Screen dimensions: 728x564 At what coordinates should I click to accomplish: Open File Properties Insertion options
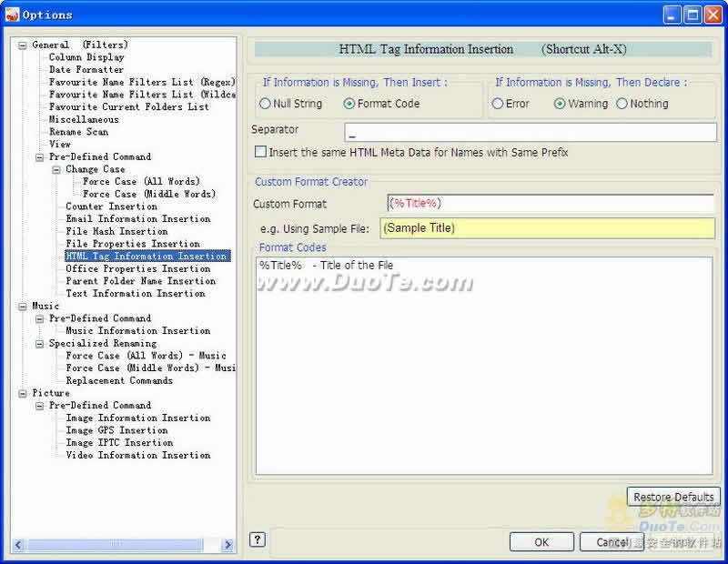pyautogui.click(x=133, y=244)
